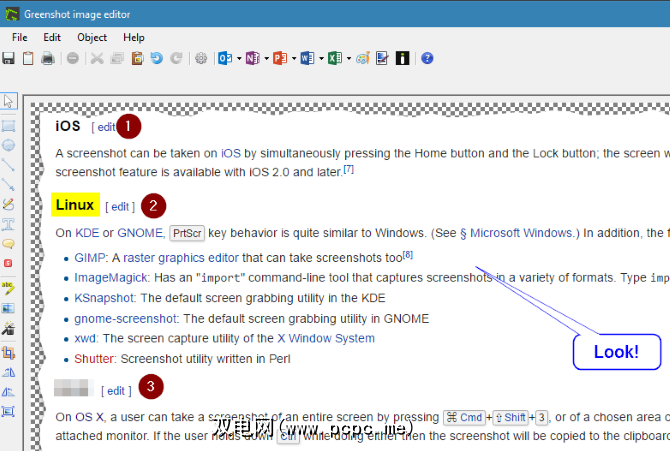Open image in MS Paint
Screen dimensions: 670x451
click(362, 58)
